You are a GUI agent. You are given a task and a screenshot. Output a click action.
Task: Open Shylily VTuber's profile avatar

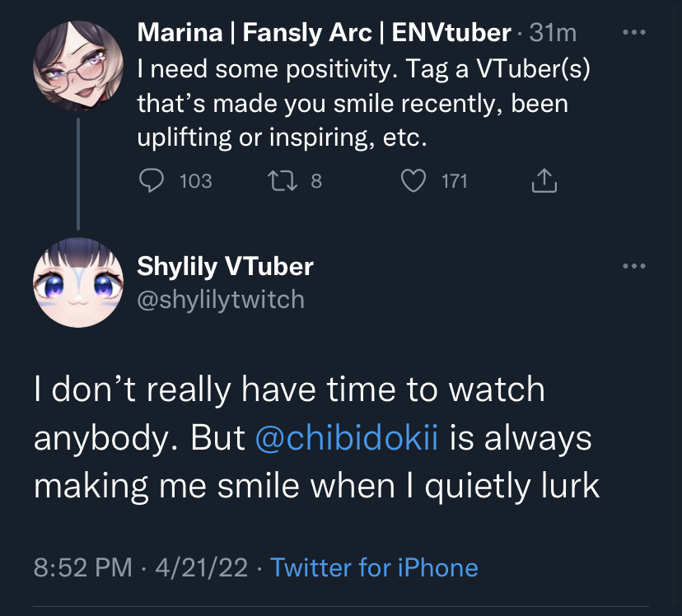click(x=77, y=284)
